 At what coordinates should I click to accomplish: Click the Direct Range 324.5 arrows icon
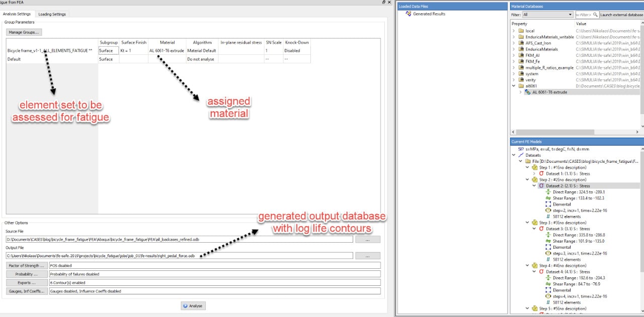coord(548,192)
